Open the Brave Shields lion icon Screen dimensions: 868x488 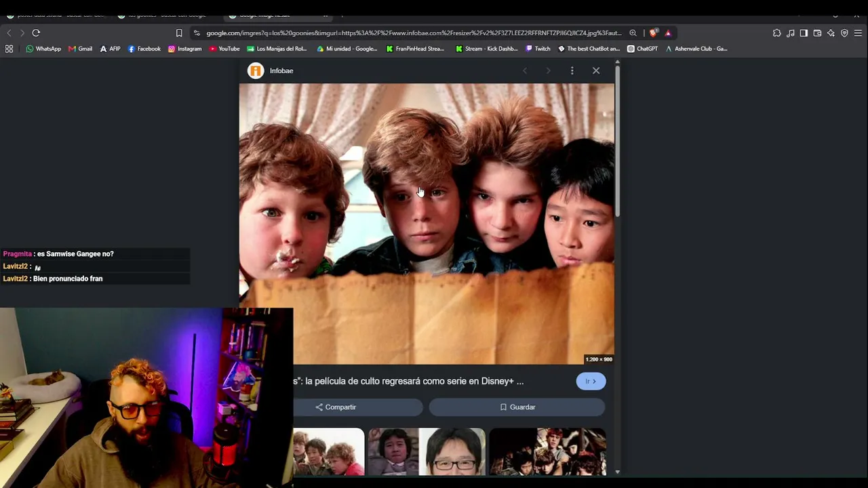pyautogui.click(x=653, y=33)
